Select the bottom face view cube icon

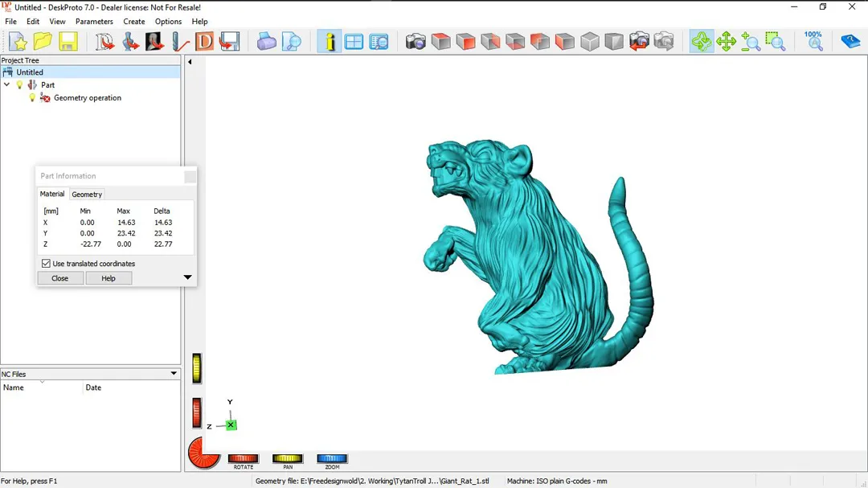pos(515,42)
